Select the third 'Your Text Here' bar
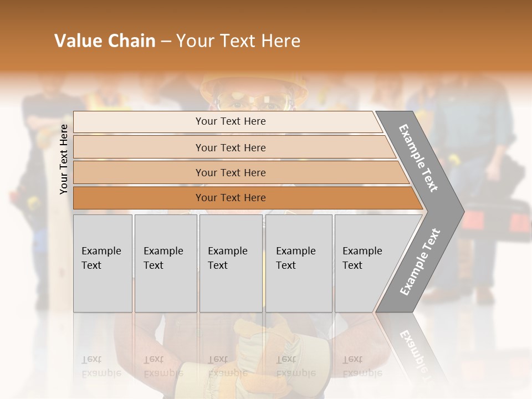 [x=230, y=172]
